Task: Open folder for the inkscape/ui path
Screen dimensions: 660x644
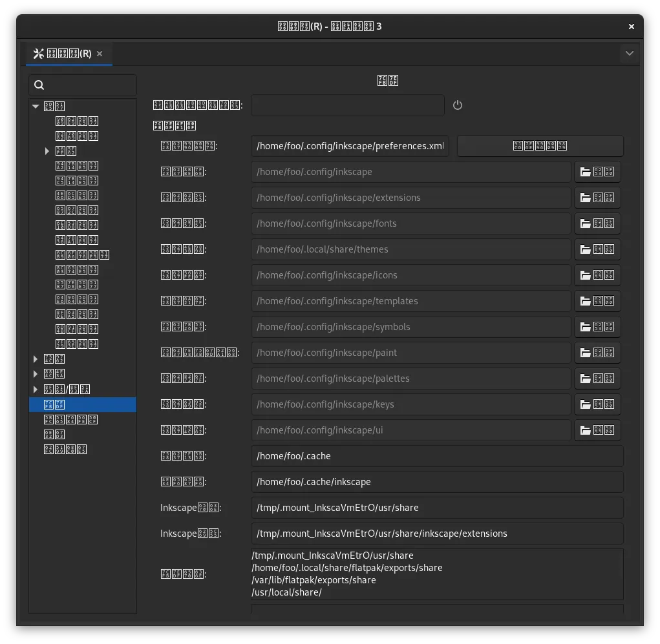Action: coord(597,430)
